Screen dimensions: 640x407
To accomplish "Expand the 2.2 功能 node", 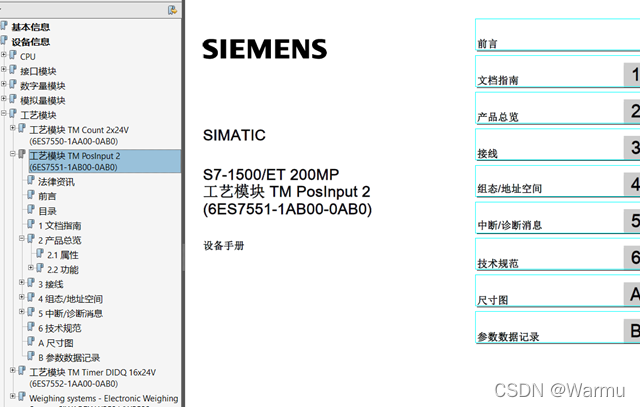I will [x=31, y=267].
